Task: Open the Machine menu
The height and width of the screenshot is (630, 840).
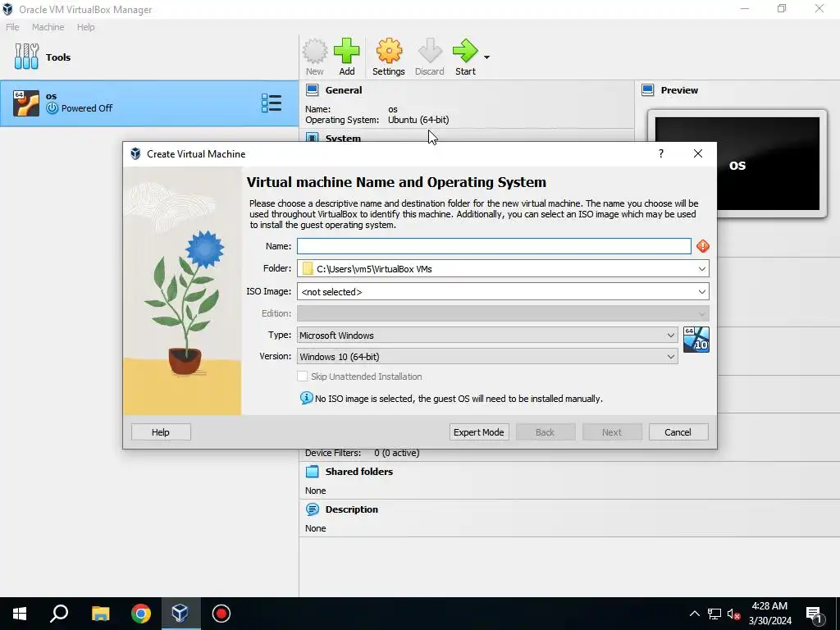Action: tap(48, 27)
